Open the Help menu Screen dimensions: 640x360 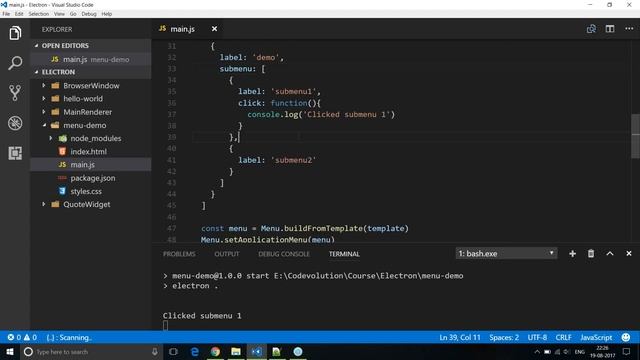[107, 14]
